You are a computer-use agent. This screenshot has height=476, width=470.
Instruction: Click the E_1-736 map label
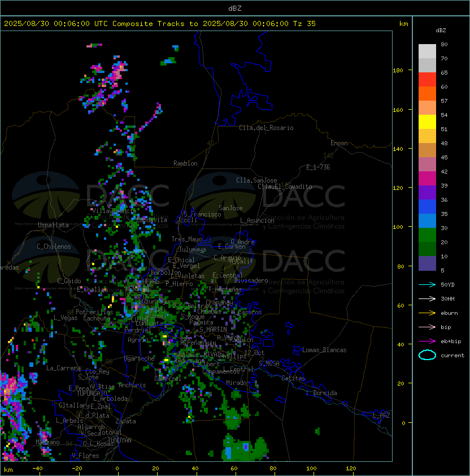pos(318,167)
